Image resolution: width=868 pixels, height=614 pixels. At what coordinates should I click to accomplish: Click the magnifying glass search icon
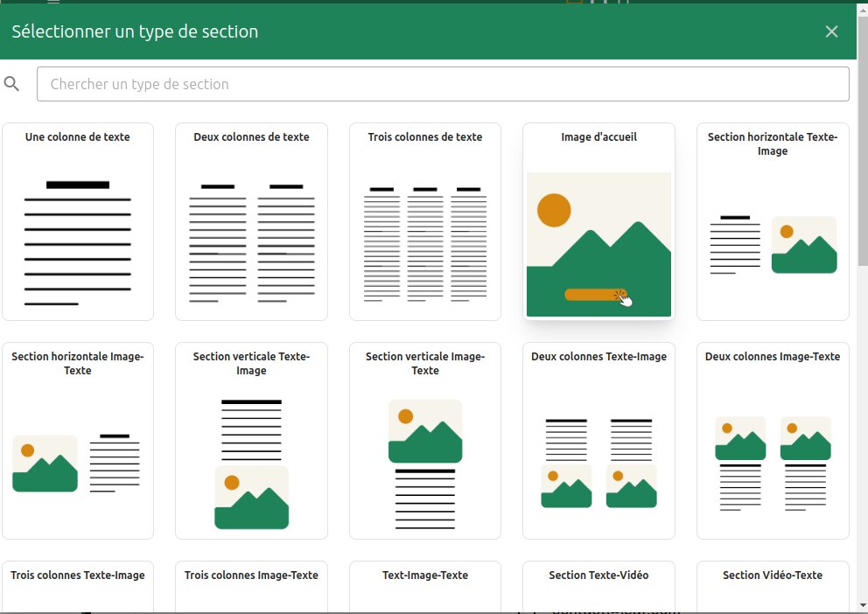tap(11, 82)
